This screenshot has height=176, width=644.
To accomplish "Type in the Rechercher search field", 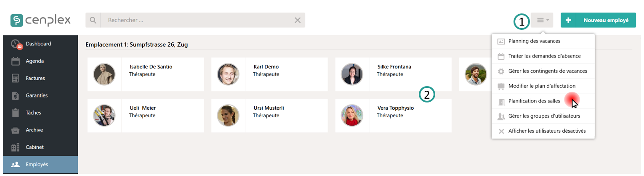I will coord(198,20).
